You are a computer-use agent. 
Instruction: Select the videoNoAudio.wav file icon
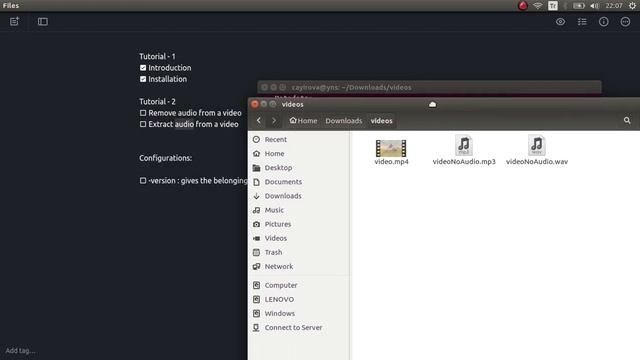[537, 145]
